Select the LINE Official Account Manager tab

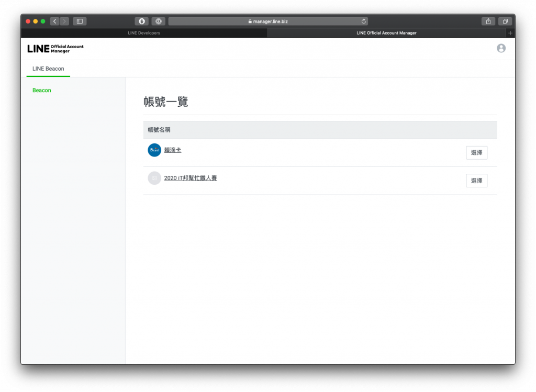pyautogui.click(x=387, y=33)
